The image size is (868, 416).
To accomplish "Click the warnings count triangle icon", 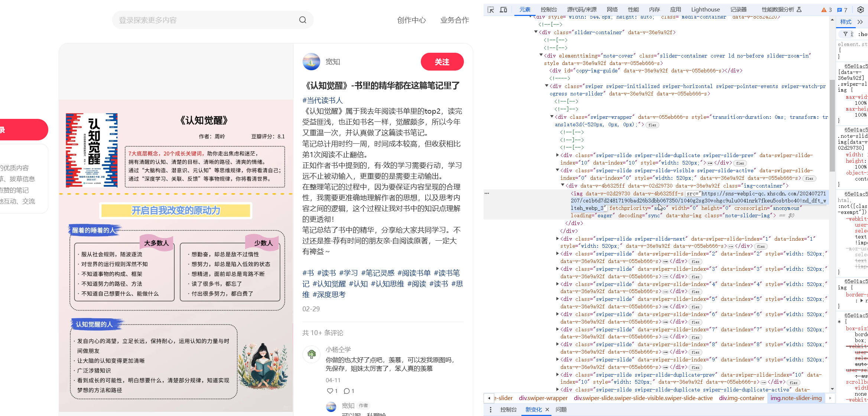I will 824,10.
